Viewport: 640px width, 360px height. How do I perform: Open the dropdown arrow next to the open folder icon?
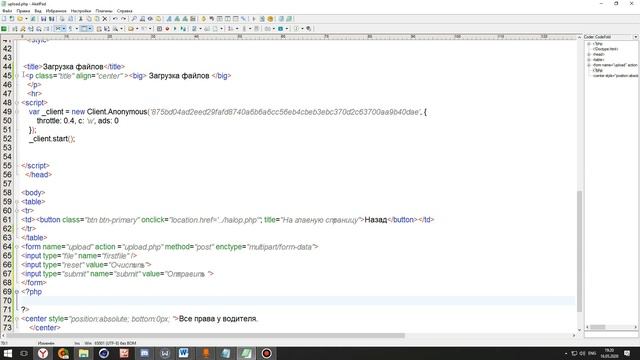pyautogui.click(x=26, y=19)
